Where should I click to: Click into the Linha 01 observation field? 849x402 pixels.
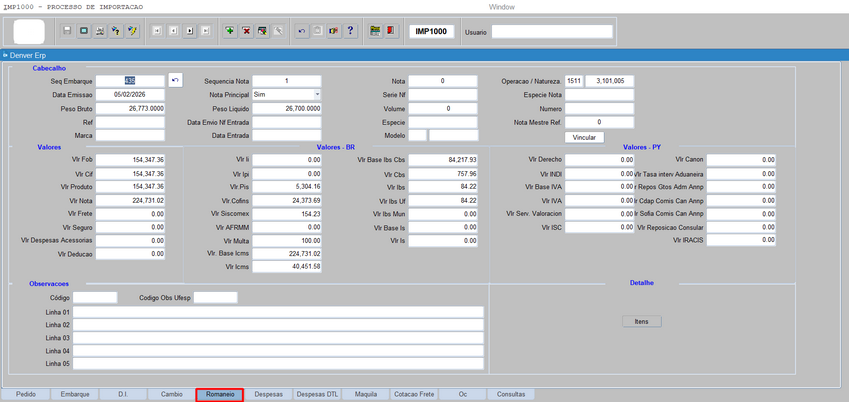pos(279,311)
